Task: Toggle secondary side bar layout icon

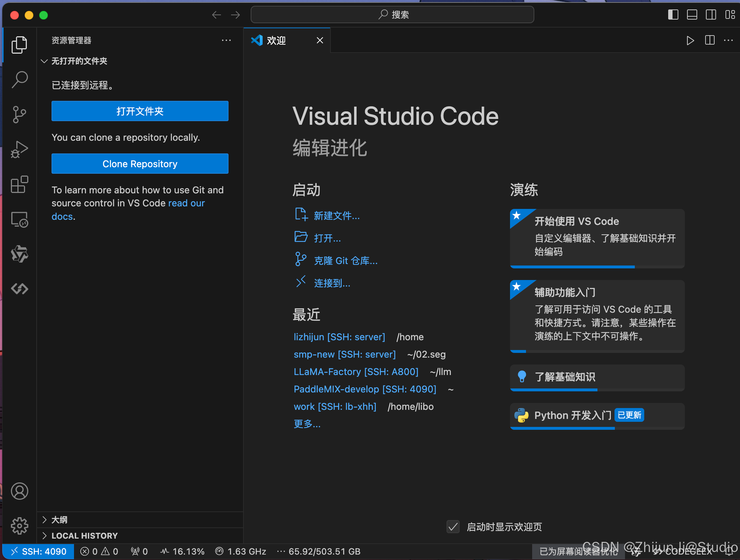Action: coord(711,15)
